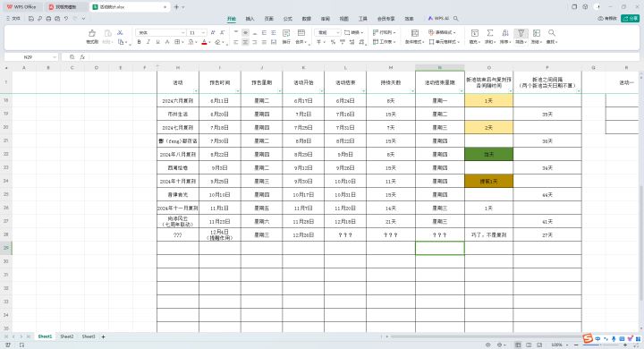Screen dimensions: 644x349
Task: Open the filter arrow on the 活动开始 header
Action: pos(321,91)
